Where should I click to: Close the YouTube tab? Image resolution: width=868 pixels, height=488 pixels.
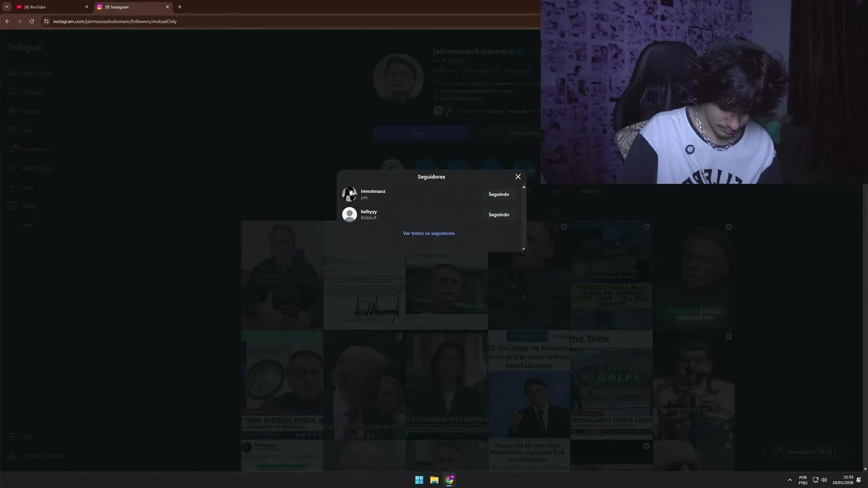click(87, 7)
